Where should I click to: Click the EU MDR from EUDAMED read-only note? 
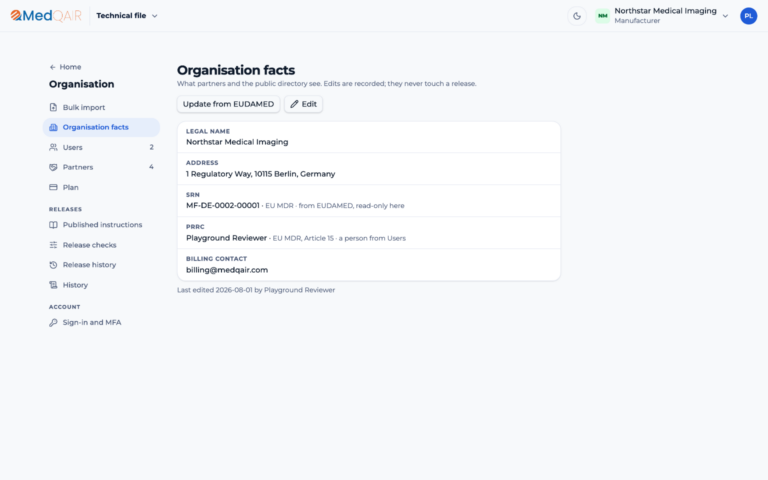click(x=335, y=206)
